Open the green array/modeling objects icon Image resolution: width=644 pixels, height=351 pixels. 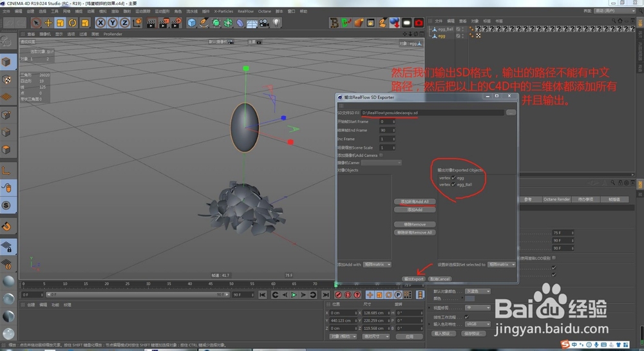[228, 23]
